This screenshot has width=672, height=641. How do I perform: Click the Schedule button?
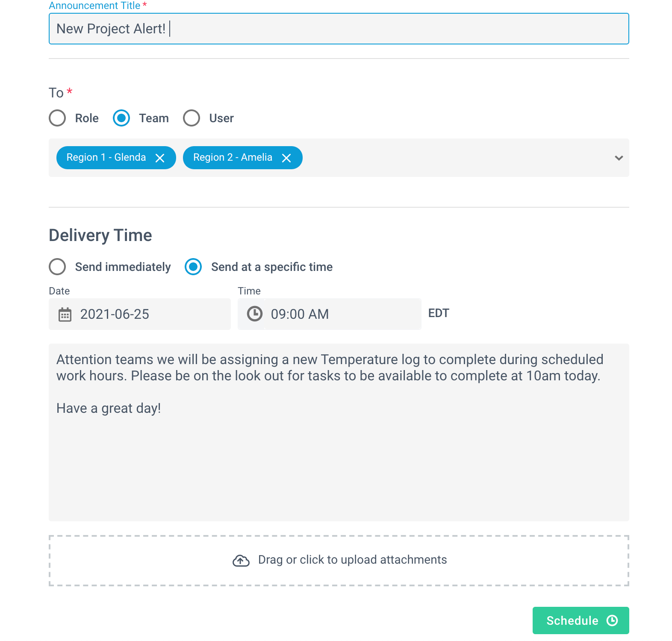[581, 620]
